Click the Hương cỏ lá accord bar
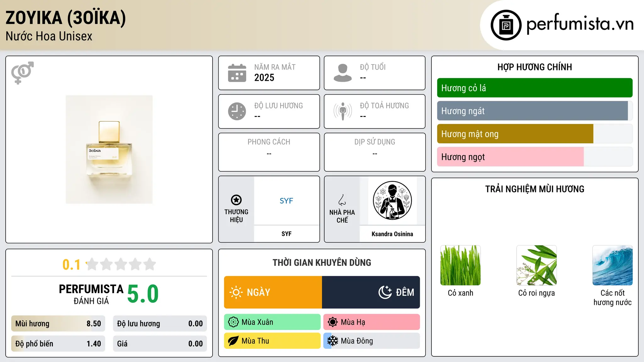 point(535,88)
